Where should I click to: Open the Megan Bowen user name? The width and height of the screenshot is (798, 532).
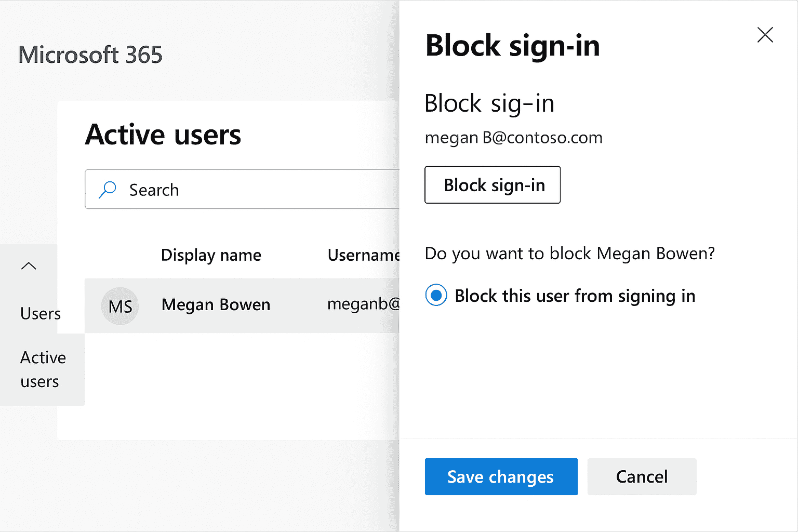pyautogui.click(x=216, y=304)
